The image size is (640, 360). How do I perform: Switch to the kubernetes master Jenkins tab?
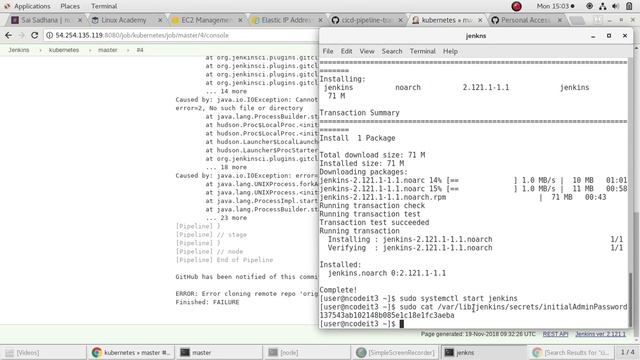[x=446, y=20]
